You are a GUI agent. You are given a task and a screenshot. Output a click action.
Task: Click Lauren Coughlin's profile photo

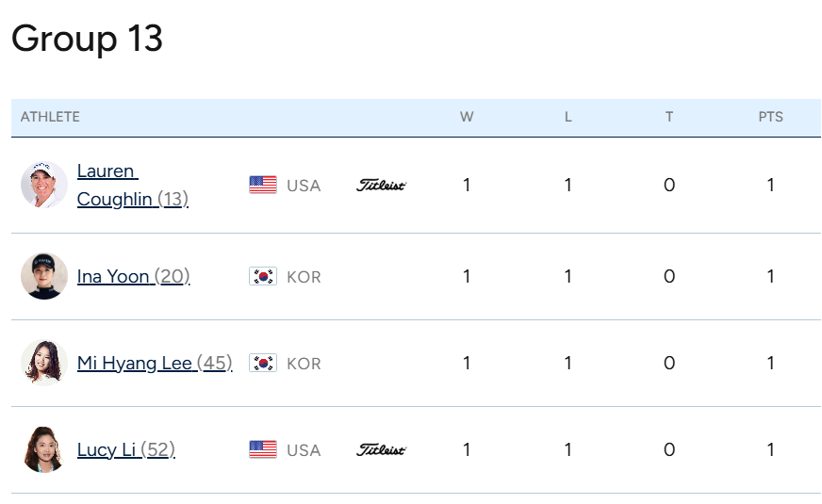point(44,185)
